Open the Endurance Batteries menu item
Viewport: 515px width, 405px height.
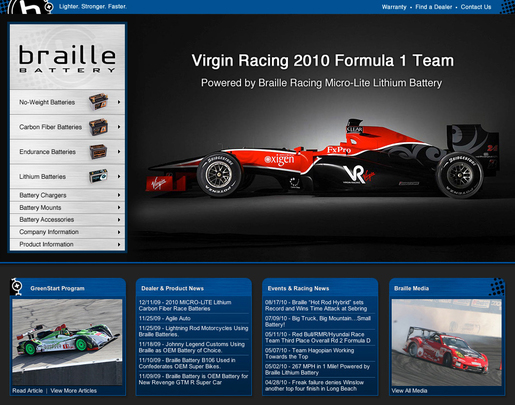coord(67,152)
